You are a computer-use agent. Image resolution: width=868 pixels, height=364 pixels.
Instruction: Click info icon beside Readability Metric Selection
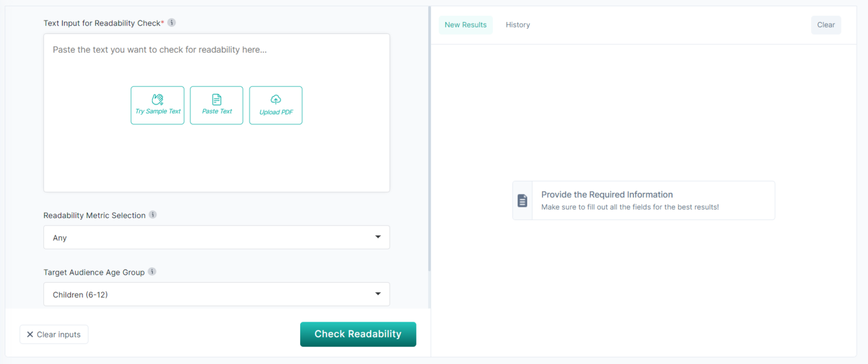tap(153, 215)
